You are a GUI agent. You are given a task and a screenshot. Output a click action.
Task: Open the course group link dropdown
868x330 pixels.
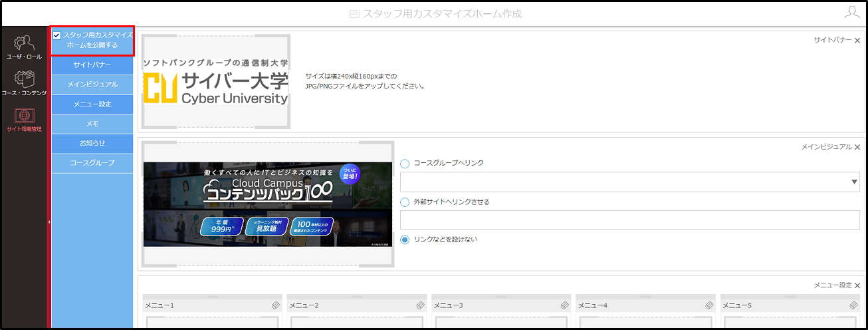(x=630, y=182)
